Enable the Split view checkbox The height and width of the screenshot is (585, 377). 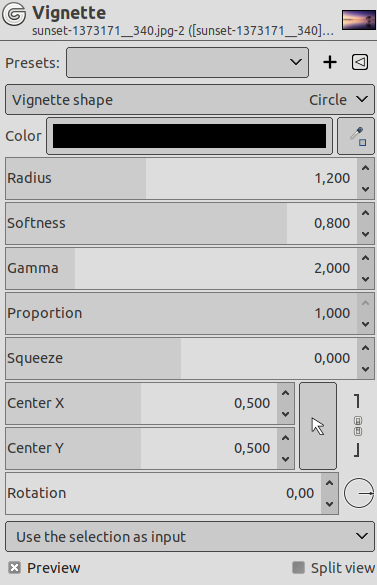(298, 568)
